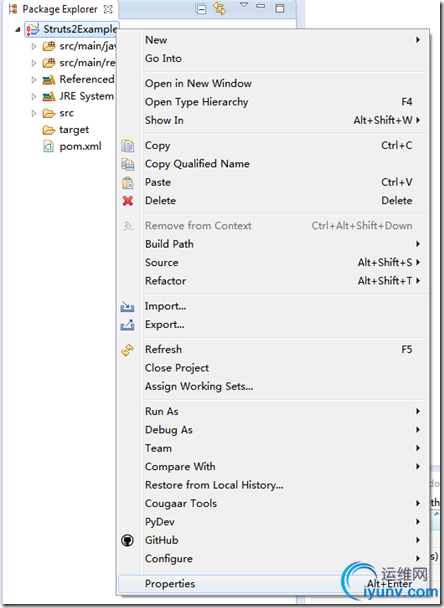
Task: Toggle Link with Editor arrows icon
Action: [x=220, y=8]
